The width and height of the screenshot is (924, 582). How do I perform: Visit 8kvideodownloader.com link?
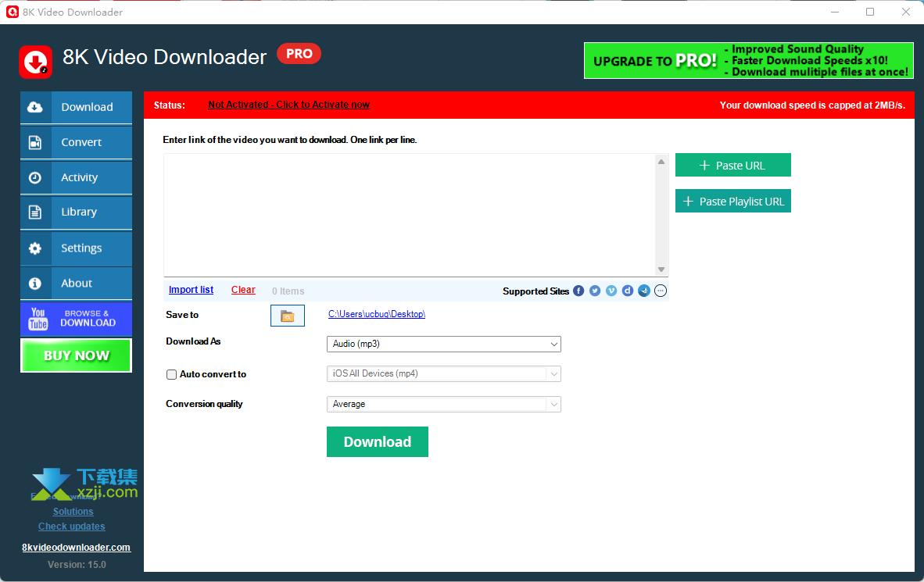pyautogui.click(x=76, y=548)
